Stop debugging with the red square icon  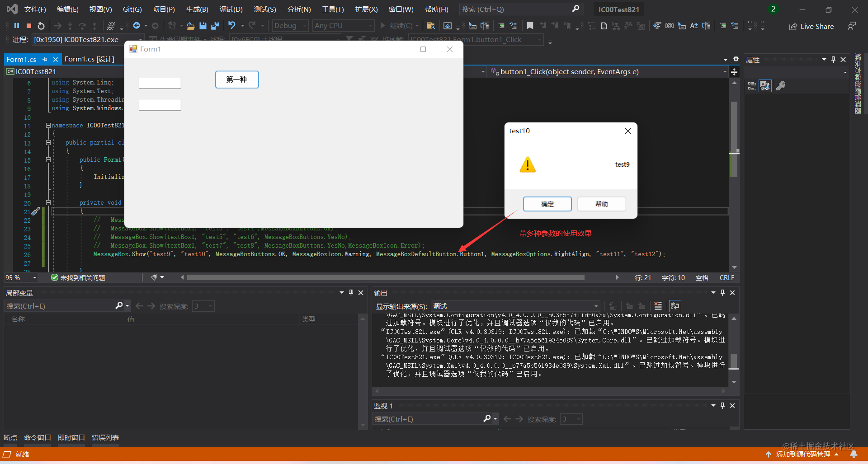29,26
